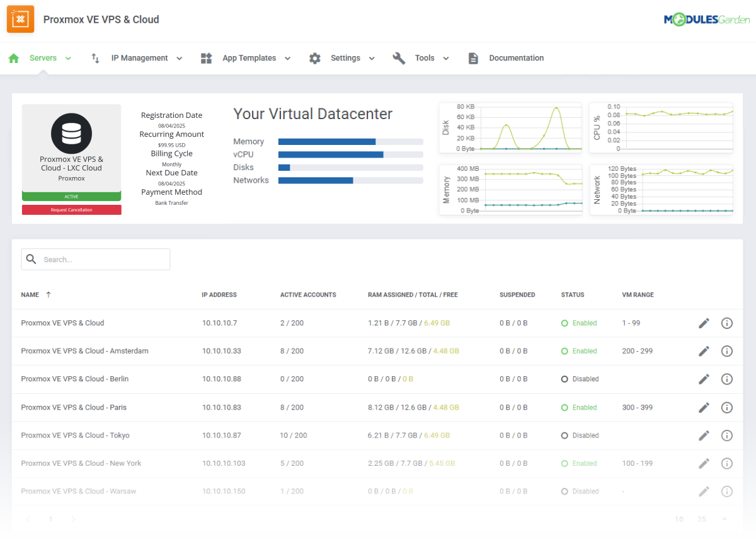Viewport: 756px width, 542px height.
Task: Click the orange Proxmox module logo icon
Action: (x=20, y=19)
